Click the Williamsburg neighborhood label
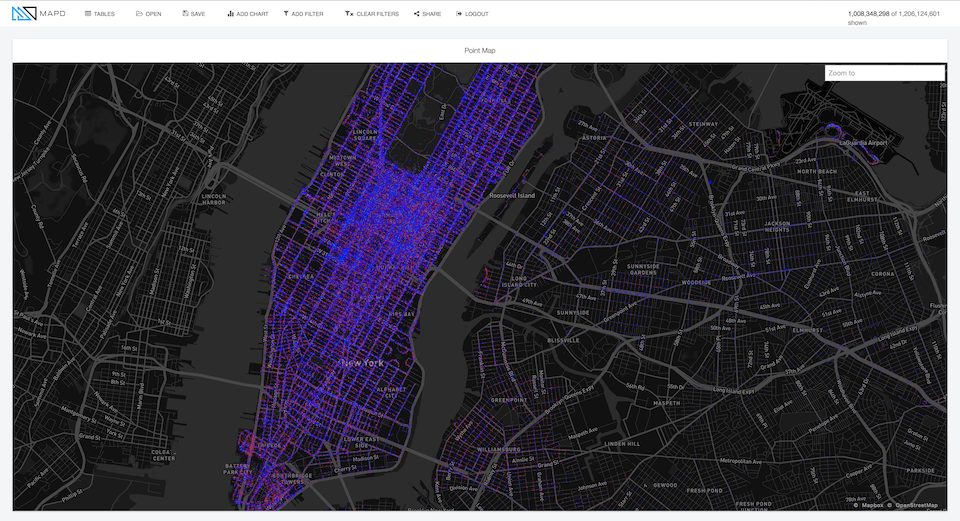The height and width of the screenshot is (521, 960). coord(498,450)
